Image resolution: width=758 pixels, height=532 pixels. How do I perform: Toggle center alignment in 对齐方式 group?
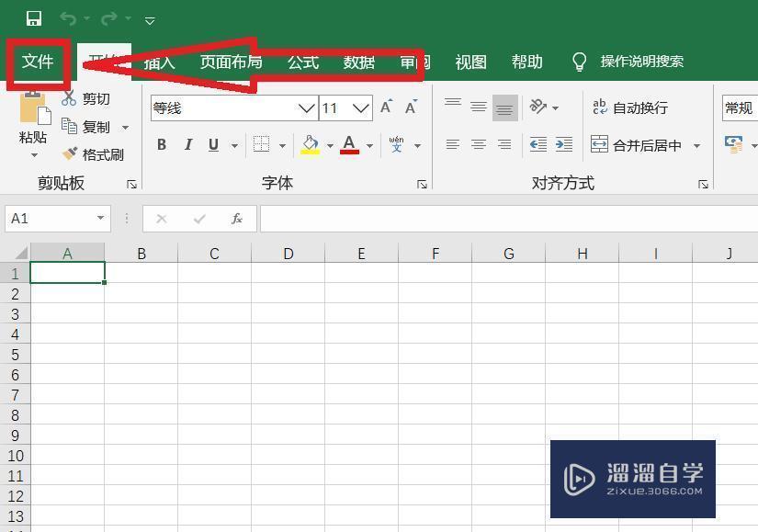click(478, 144)
